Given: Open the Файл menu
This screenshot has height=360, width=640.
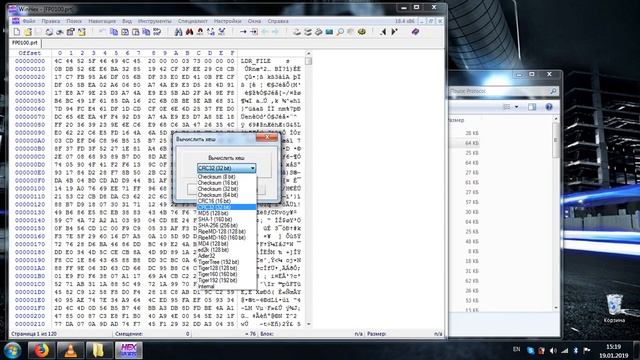Looking at the screenshot, I should tap(29, 21).
